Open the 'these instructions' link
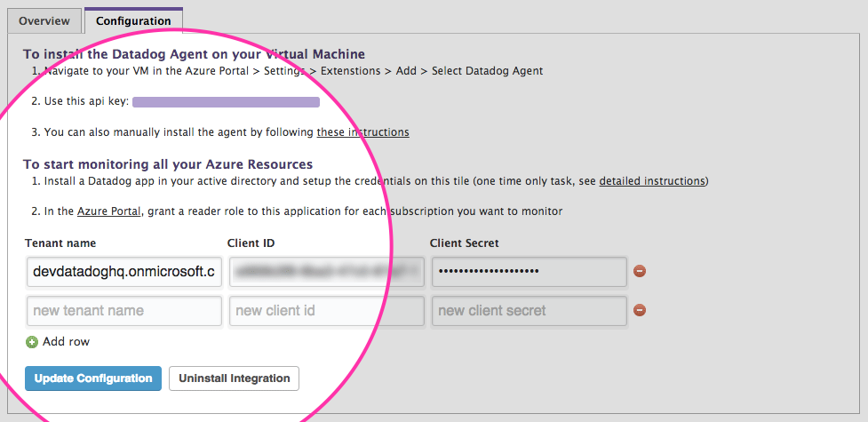The height and width of the screenshot is (422, 868). [x=362, y=132]
